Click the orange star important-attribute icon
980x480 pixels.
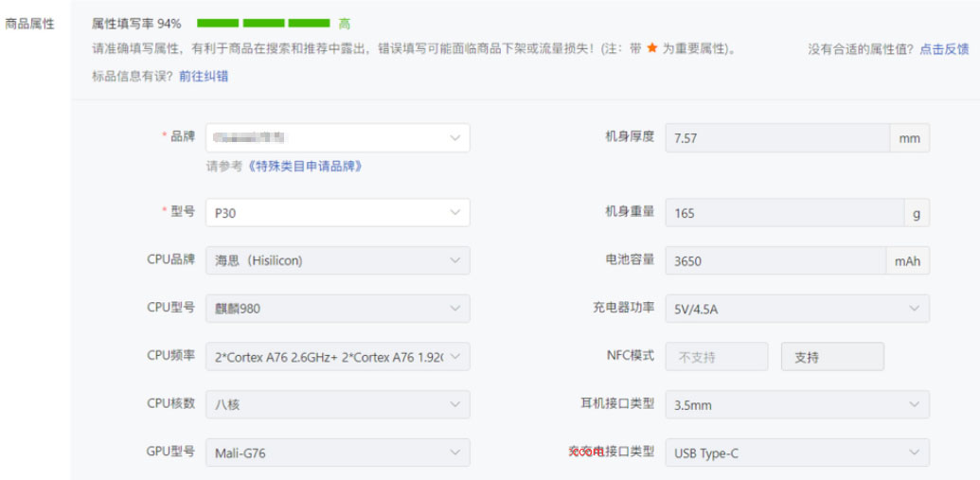click(651, 48)
